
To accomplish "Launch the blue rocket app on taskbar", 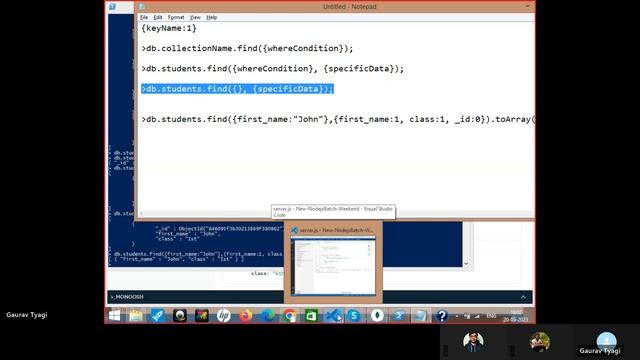I will pos(158,316).
